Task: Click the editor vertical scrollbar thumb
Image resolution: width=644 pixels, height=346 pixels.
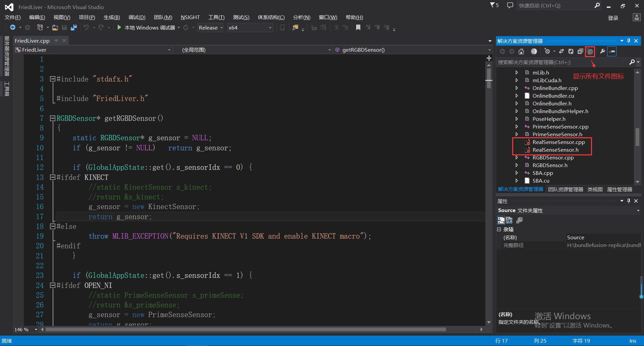Action: click(x=489, y=78)
